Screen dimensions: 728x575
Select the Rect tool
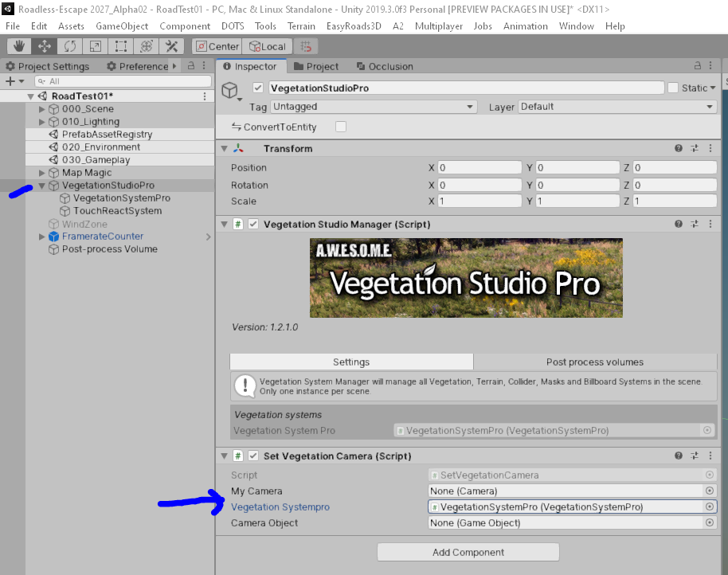(x=121, y=46)
